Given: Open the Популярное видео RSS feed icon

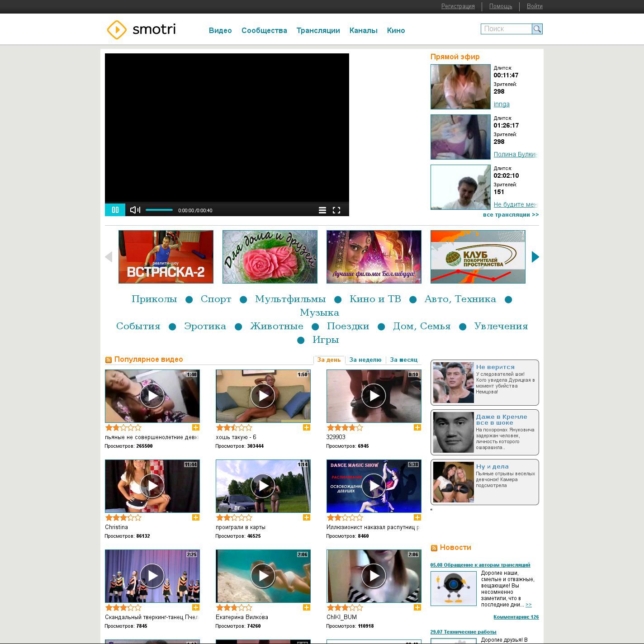Looking at the screenshot, I should pyautogui.click(x=109, y=360).
